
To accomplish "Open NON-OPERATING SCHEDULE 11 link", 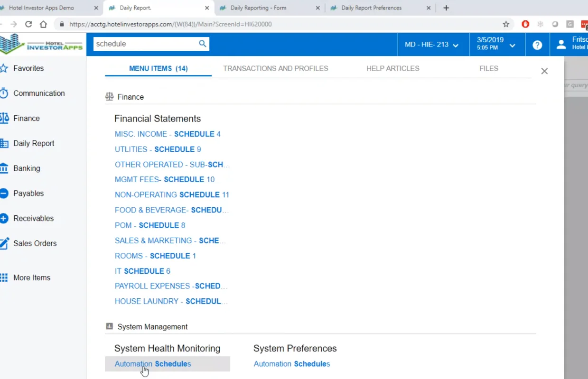I will coord(172,195).
